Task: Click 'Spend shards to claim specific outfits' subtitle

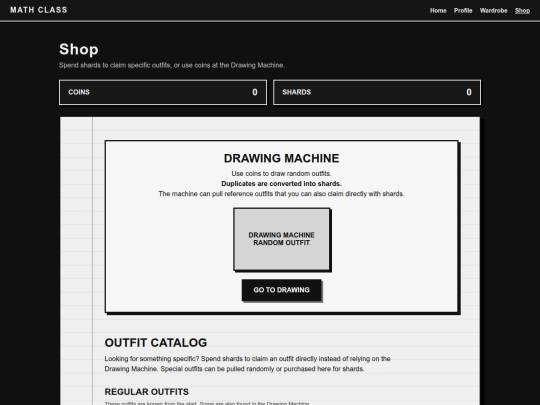Action: coord(172,65)
